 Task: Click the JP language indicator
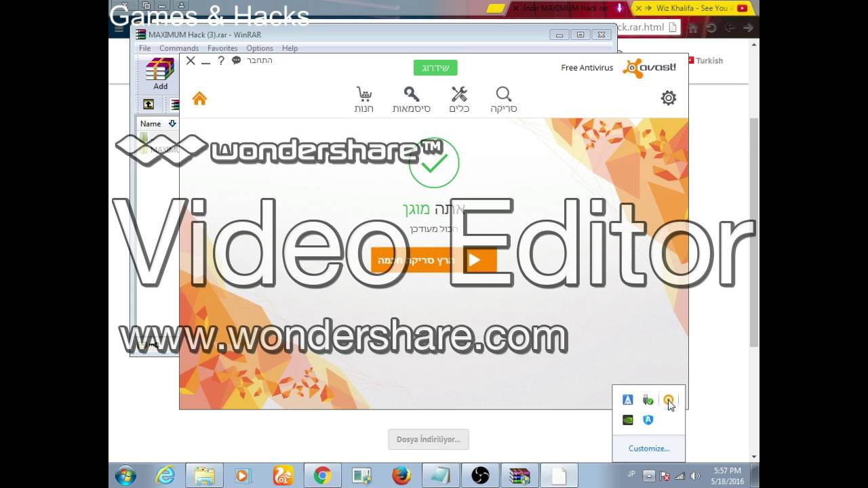pyautogui.click(x=632, y=476)
